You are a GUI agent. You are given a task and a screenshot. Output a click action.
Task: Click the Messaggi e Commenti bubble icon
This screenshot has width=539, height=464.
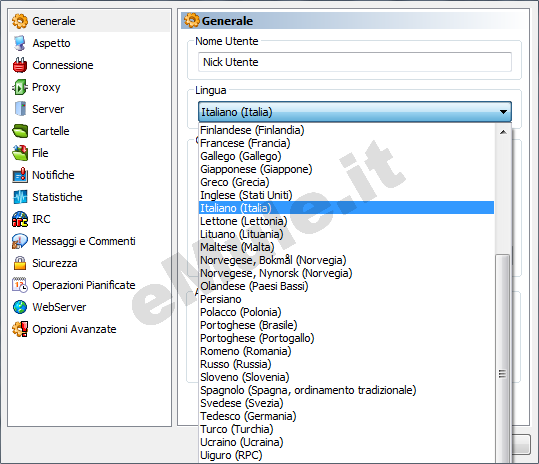click(x=20, y=241)
